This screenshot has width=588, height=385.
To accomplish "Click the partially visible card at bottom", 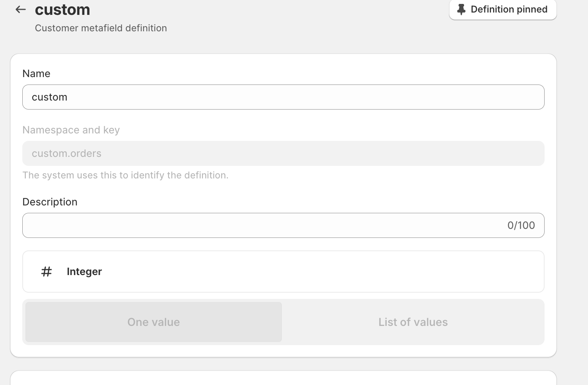I will click(283, 378).
